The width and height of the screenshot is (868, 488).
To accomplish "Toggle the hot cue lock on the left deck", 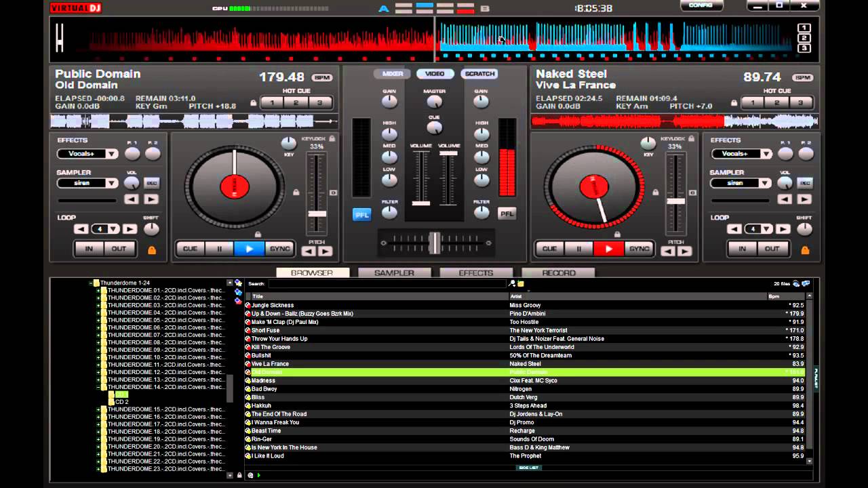I will coord(254,104).
